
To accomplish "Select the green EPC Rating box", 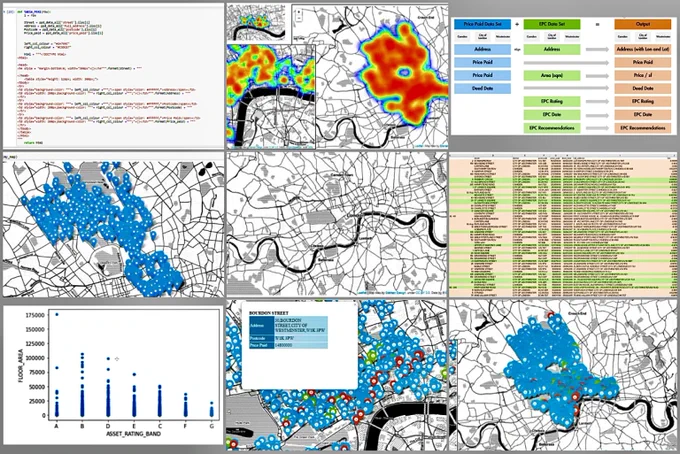I will (552, 101).
